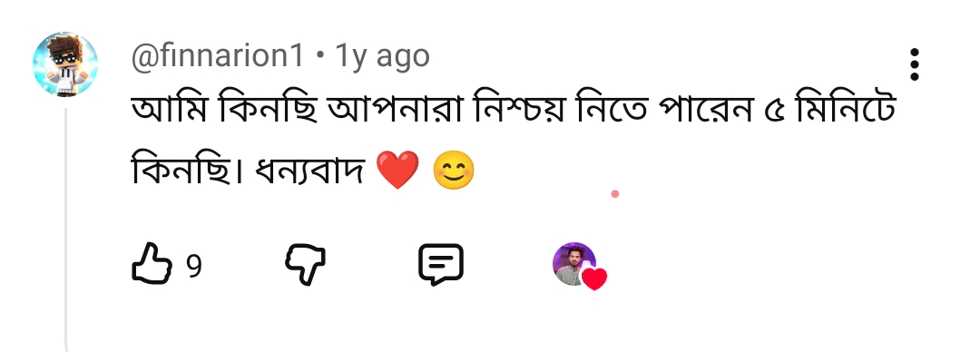Like the comment with thumbs-up icon
Image resolution: width=980 pixels, height=352 pixels.
tap(152, 265)
